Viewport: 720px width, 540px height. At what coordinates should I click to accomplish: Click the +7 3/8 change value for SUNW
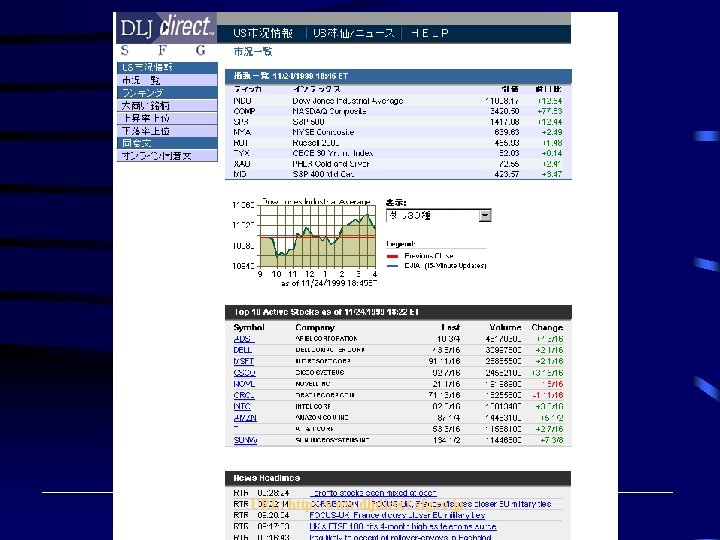tap(551, 440)
